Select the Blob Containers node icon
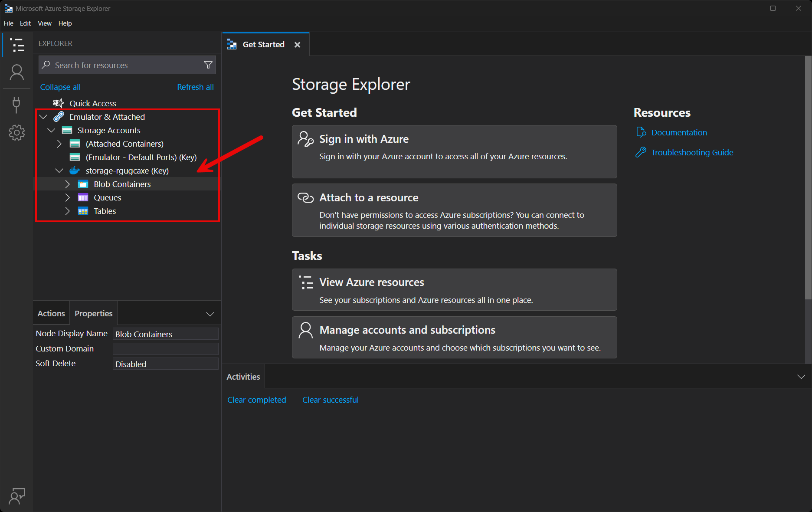 click(83, 184)
